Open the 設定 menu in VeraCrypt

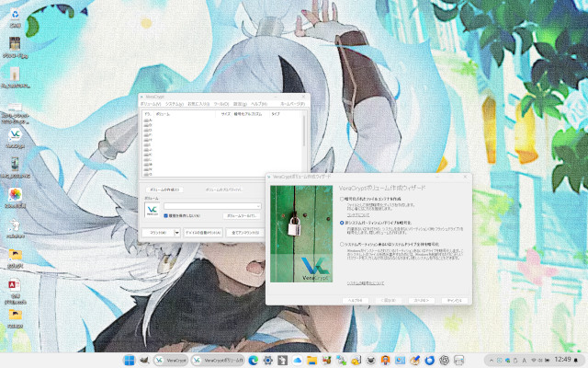point(240,104)
